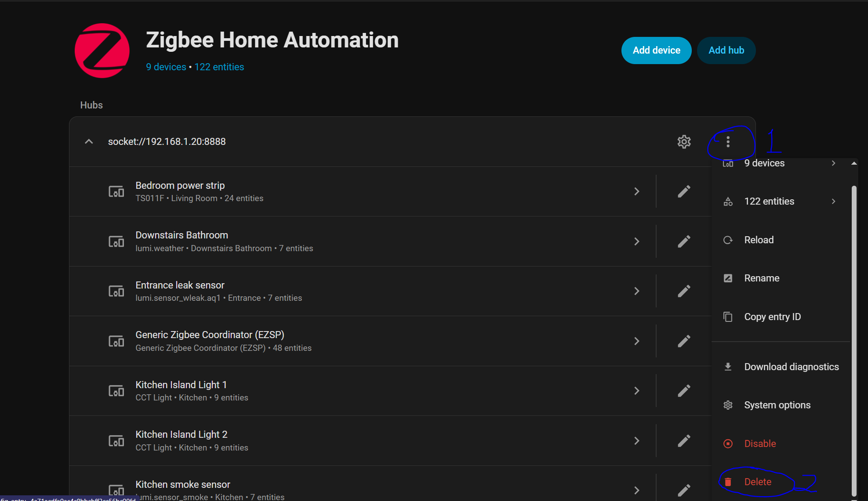Image resolution: width=868 pixels, height=501 pixels.
Task: Select Copy entry ID menu item
Action: click(x=772, y=317)
